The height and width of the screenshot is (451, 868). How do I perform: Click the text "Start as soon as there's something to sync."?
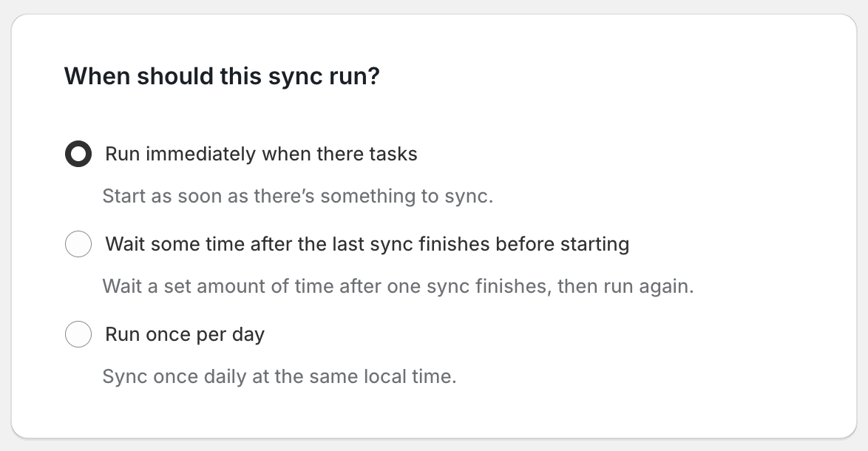tap(297, 196)
